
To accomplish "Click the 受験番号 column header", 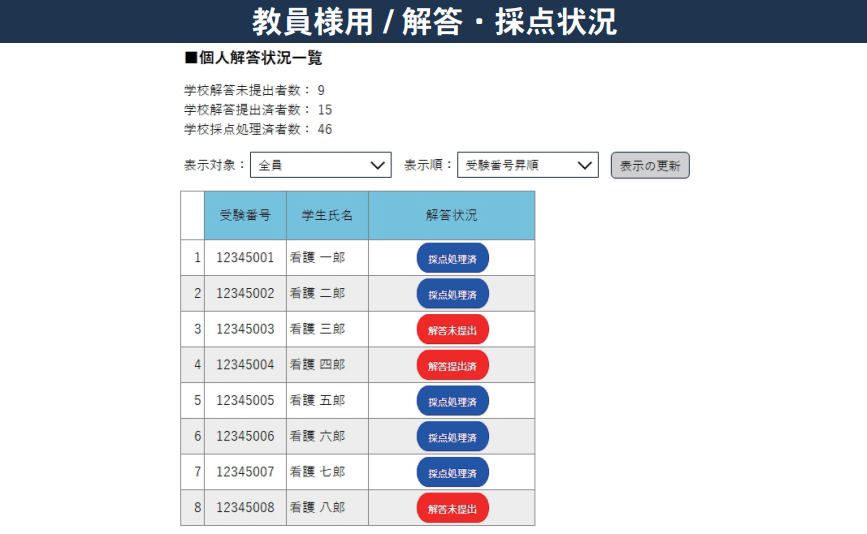I will coord(245,216).
